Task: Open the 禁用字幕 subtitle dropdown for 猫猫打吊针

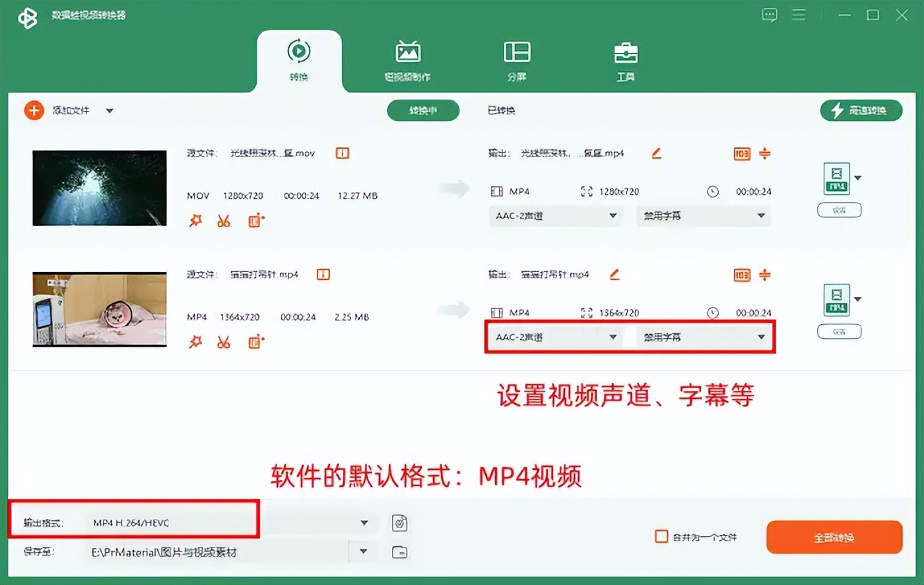Action: click(x=702, y=337)
